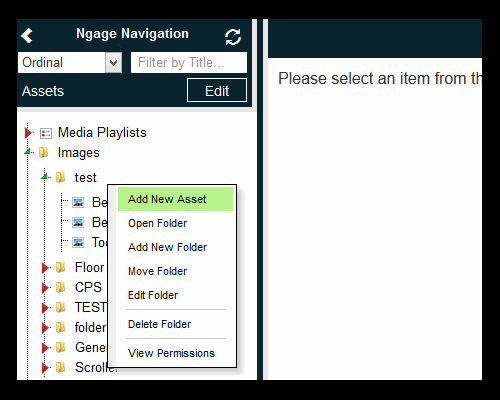Click image icon of second Be asset

pos(78,222)
